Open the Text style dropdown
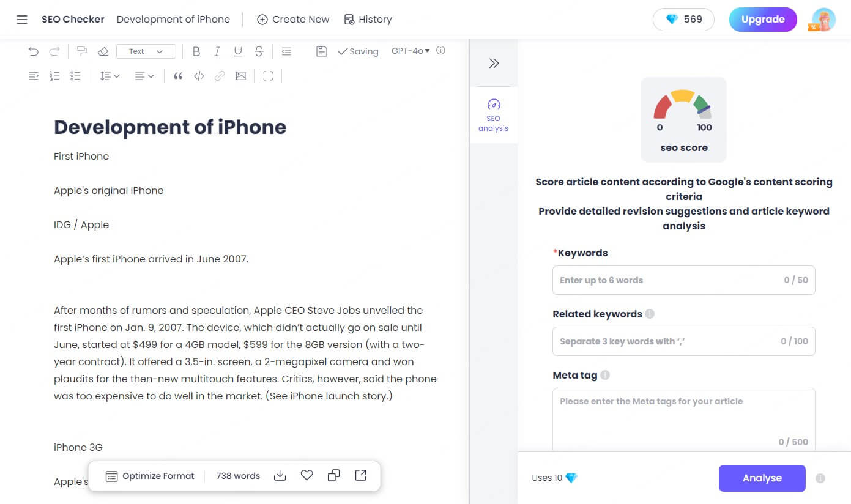This screenshot has height=504, width=851. pyautogui.click(x=146, y=51)
